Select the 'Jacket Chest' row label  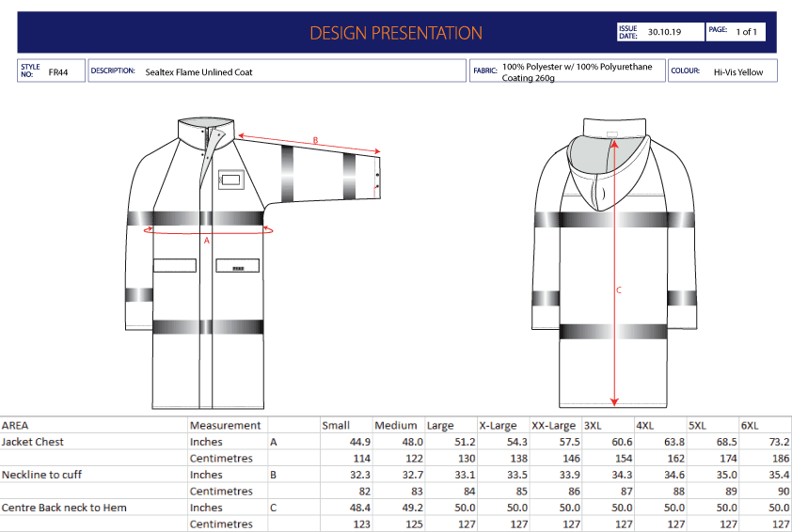32,442
